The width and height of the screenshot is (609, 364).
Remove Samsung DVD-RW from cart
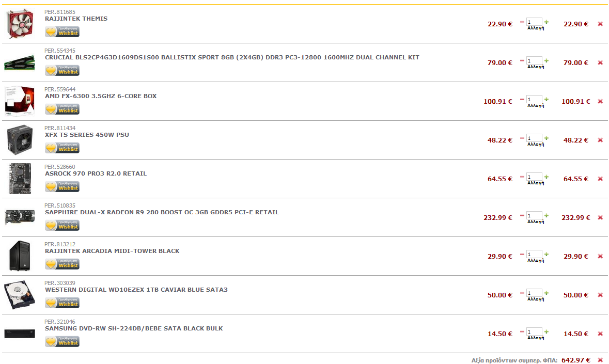coord(600,334)
